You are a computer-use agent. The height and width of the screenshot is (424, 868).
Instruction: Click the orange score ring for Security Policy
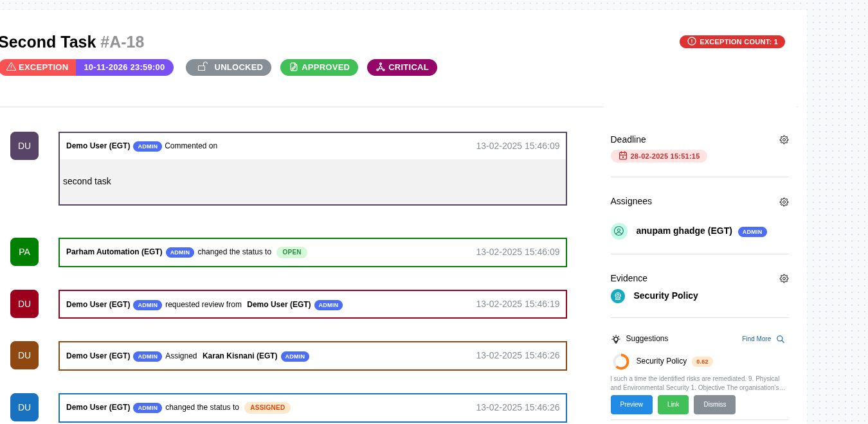click(621, 362)
